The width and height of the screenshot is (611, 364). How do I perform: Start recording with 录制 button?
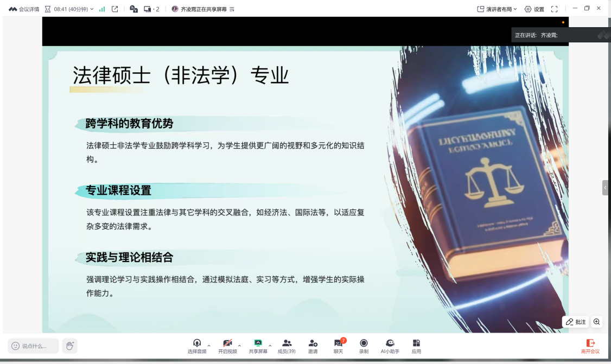point(364,346)
